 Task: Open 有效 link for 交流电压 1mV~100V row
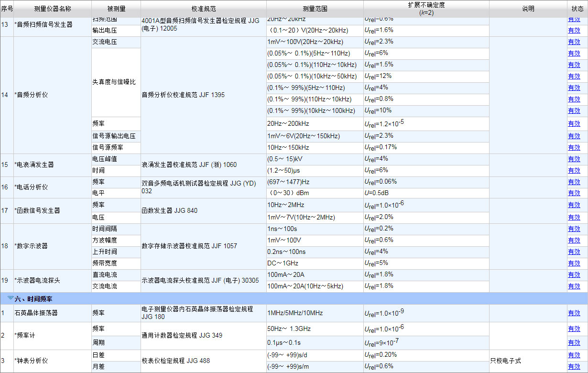[574, 42]
